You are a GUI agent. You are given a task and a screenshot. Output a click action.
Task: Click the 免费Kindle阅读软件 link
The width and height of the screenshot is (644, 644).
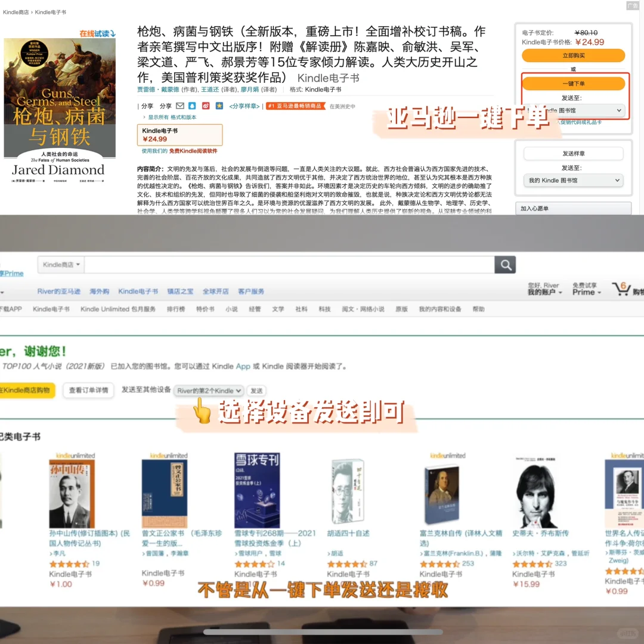coord(193,151)
